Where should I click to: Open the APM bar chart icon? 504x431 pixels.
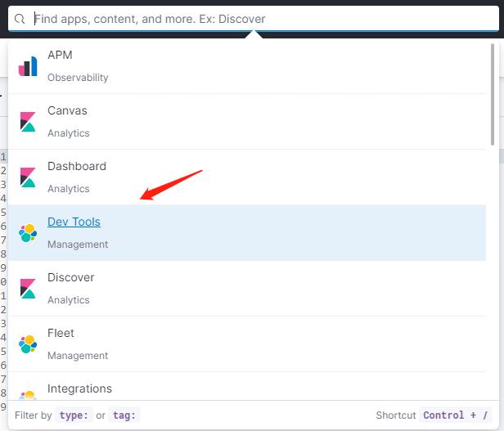click(x=28, y=66)
